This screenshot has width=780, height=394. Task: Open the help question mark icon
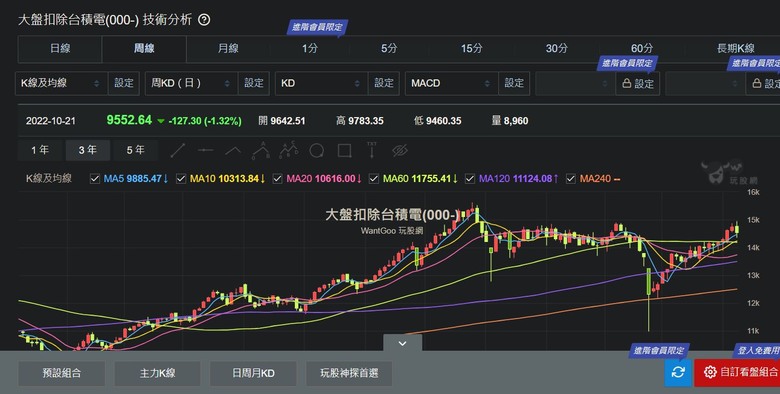(204, 20)
